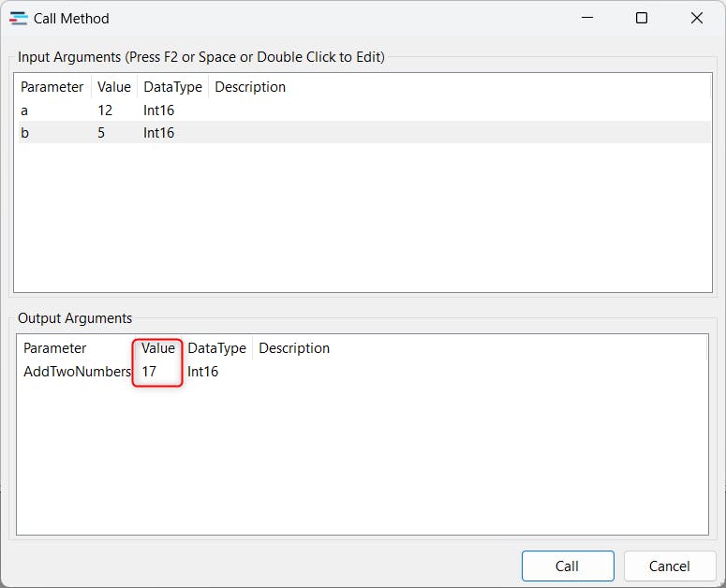Select the value 5 for parameter b
The width and height of the screenshot is (726, 588).
[101, 133]
